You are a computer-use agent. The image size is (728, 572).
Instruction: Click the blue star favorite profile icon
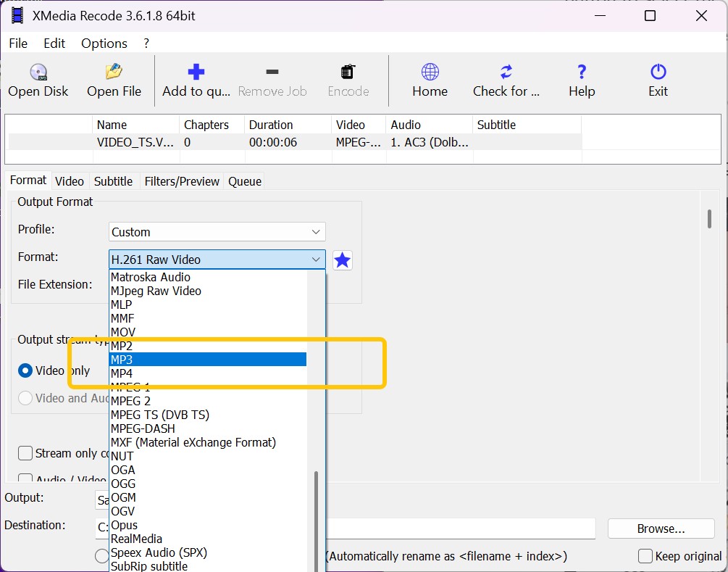[342, 260]
